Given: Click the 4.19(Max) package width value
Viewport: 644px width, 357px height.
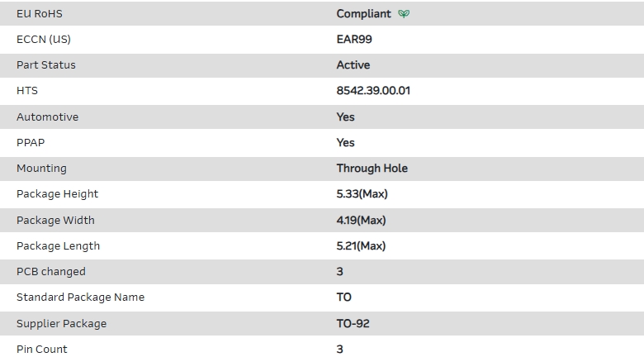Looking at the screenshot, I should coord(361,220).
